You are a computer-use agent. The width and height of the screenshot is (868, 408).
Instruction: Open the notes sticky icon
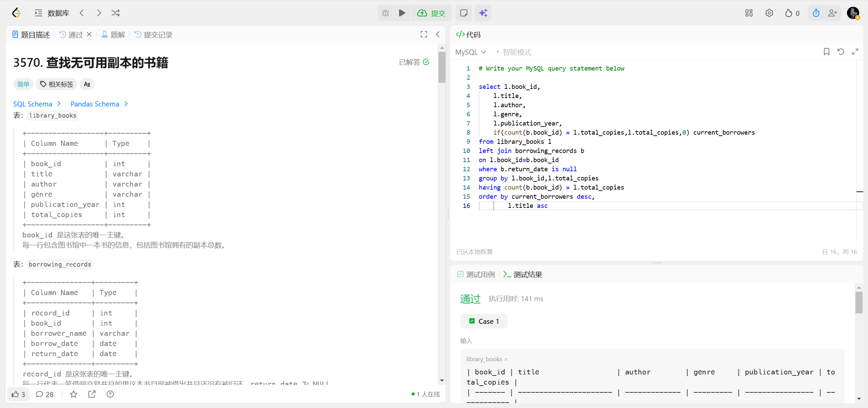tap(463, 13)
